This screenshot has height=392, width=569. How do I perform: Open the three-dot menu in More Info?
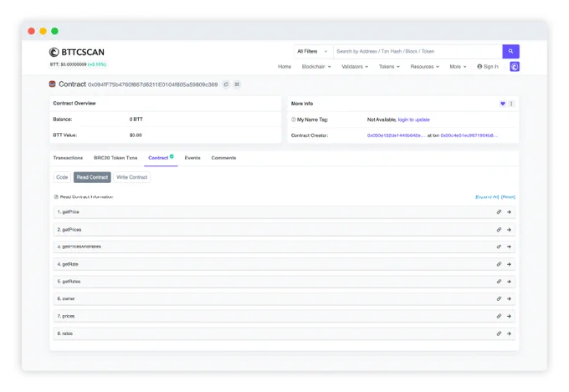tap(511, 104)
